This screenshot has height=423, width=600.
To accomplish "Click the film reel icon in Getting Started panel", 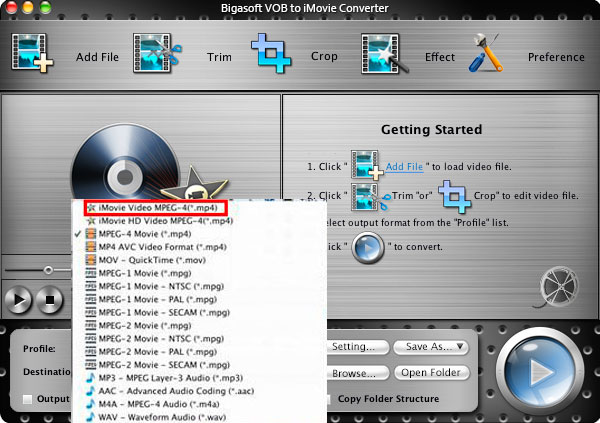I will 558,287.
